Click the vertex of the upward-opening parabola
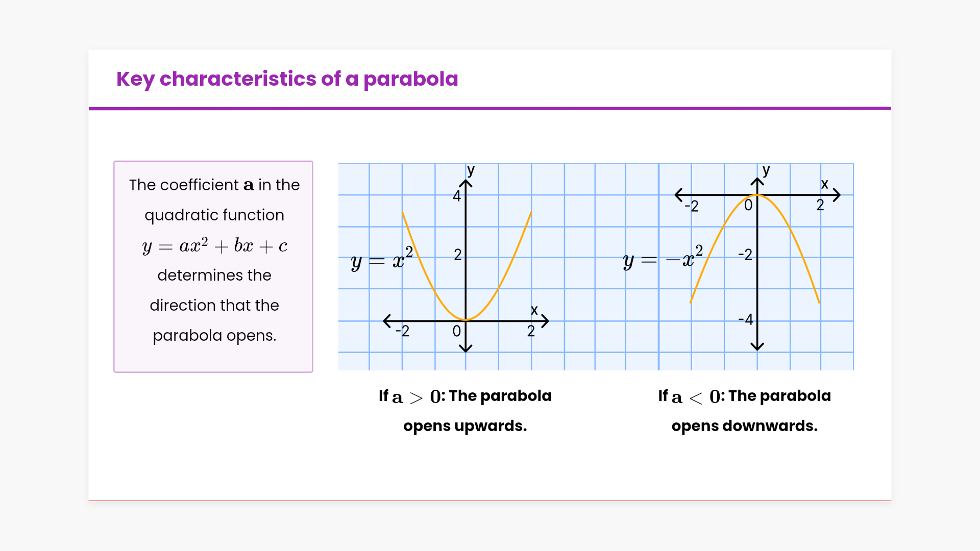The image size is (980, 551). (x=465, y=320)
